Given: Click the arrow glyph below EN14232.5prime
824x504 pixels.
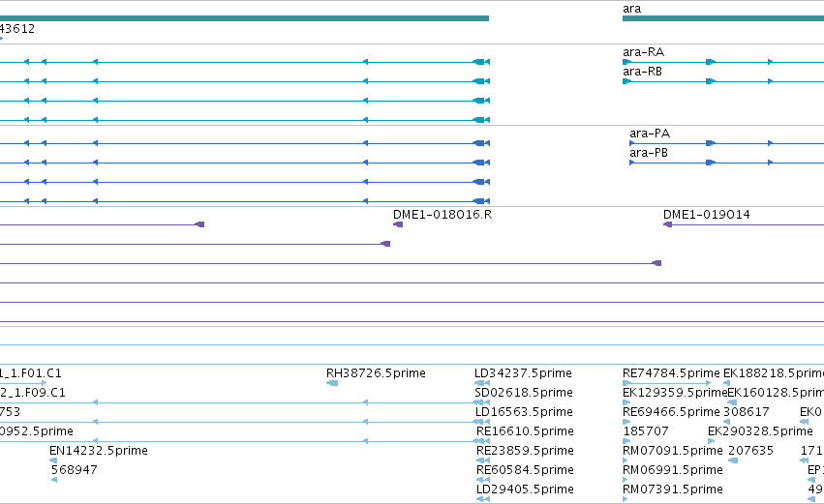Looking at the screenshot, I should pos(53,460).
